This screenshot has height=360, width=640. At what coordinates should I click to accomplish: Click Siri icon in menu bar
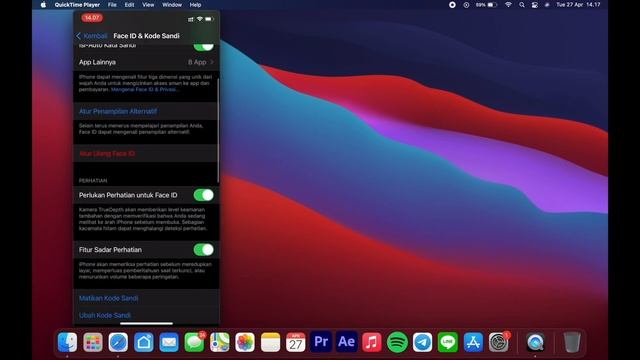click(547, 5)
